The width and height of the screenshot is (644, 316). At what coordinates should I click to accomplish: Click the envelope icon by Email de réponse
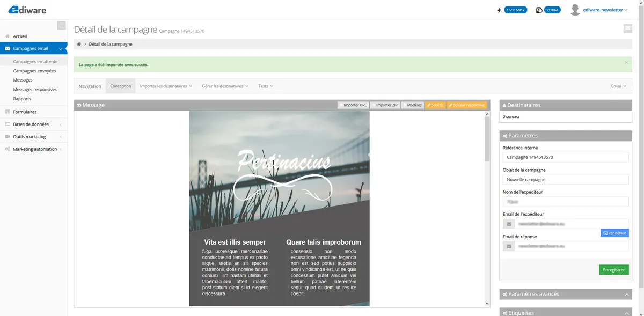point(509,246)
